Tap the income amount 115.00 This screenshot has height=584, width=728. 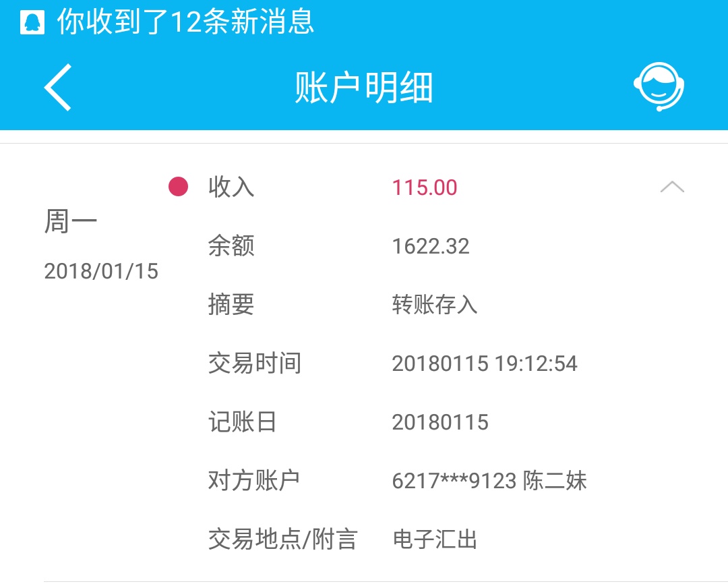point(425,187)
